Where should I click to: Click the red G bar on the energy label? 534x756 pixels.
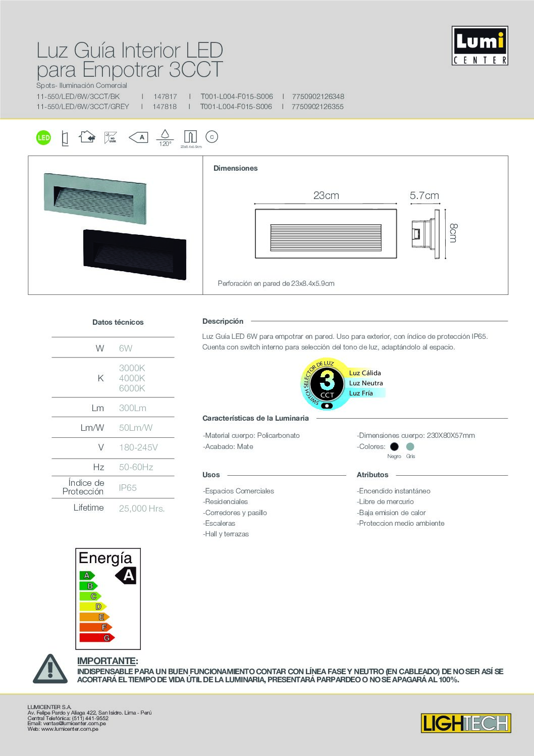tap(97, 638)
